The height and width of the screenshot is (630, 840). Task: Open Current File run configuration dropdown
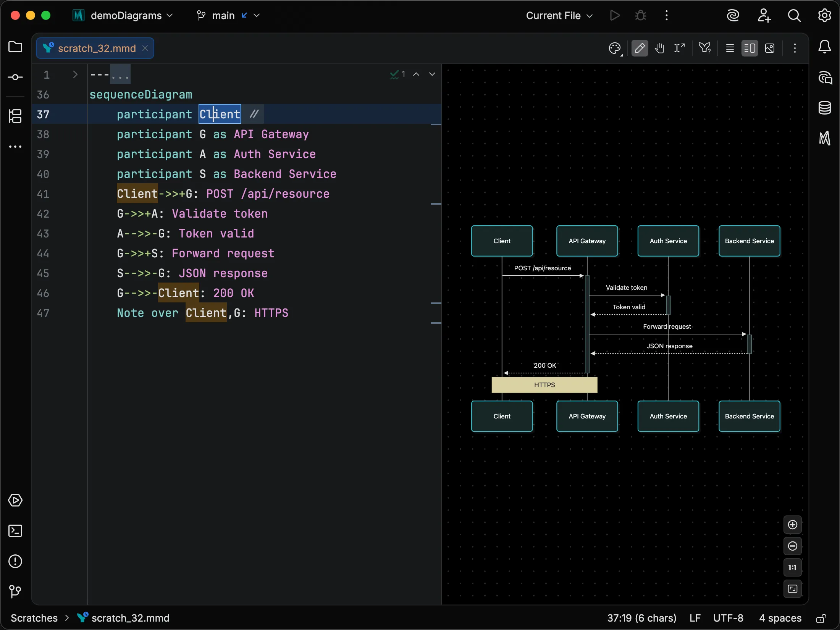coord(559,16)
